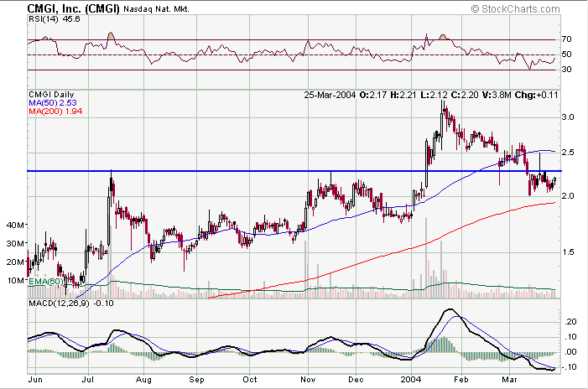
Task: Click the RSI axis value 30
Action: point(567,70)
